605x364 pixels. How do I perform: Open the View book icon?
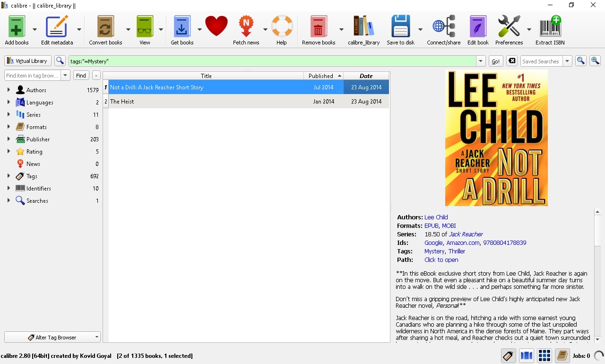tap(145, 26)
